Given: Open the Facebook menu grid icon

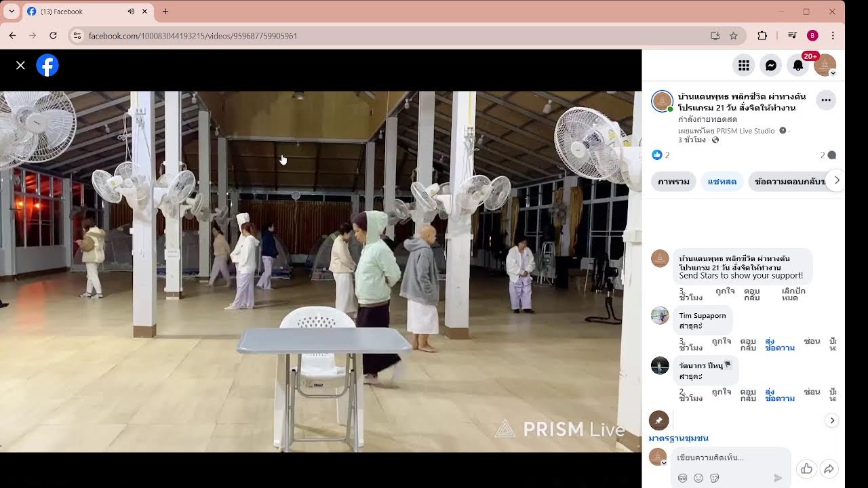Looking at the screenshot, I should 744,65.
